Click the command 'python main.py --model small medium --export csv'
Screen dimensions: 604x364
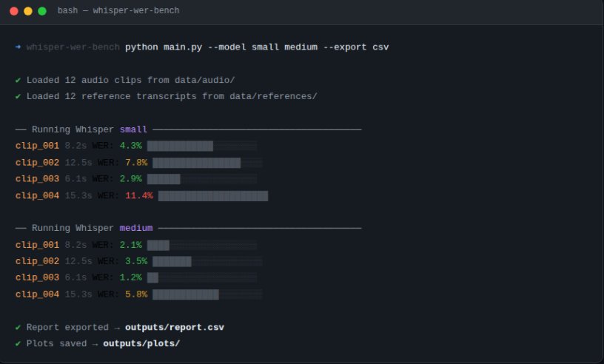point(257,47)
